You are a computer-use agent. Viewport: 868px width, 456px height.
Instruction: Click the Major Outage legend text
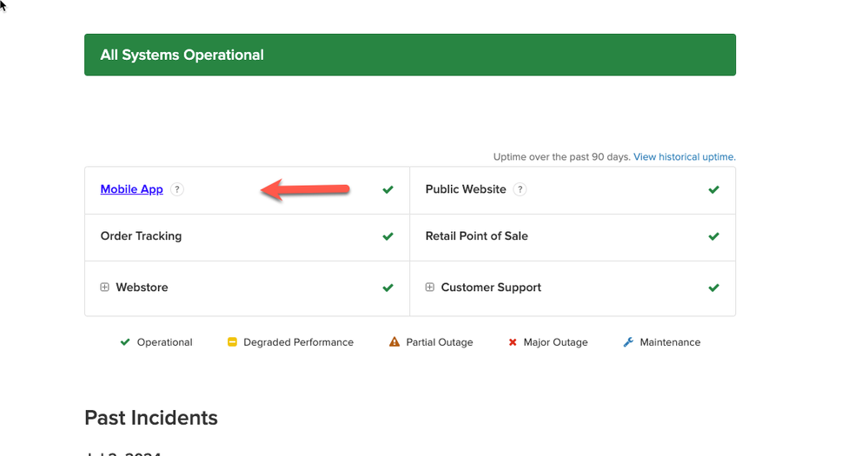click(556, 342)
